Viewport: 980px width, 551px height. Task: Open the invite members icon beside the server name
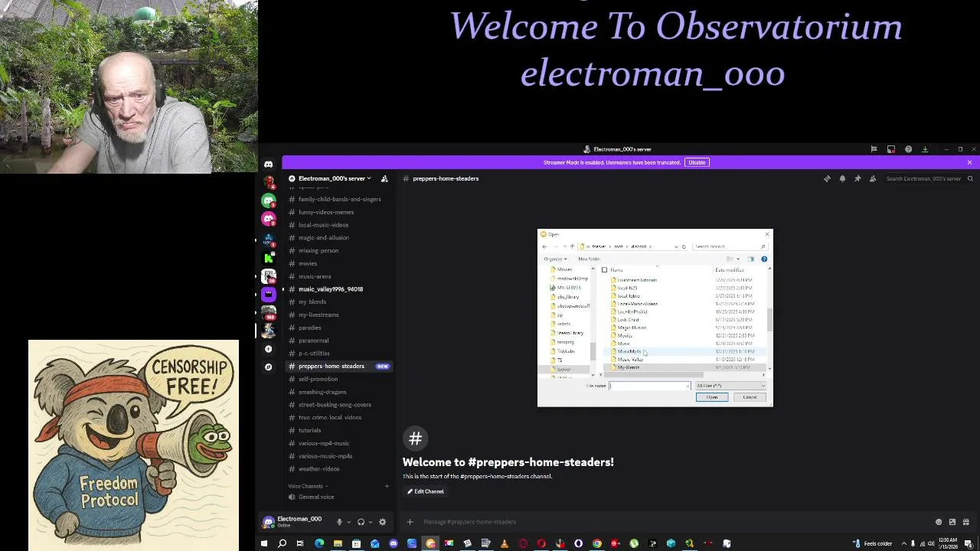pos(384,178)
